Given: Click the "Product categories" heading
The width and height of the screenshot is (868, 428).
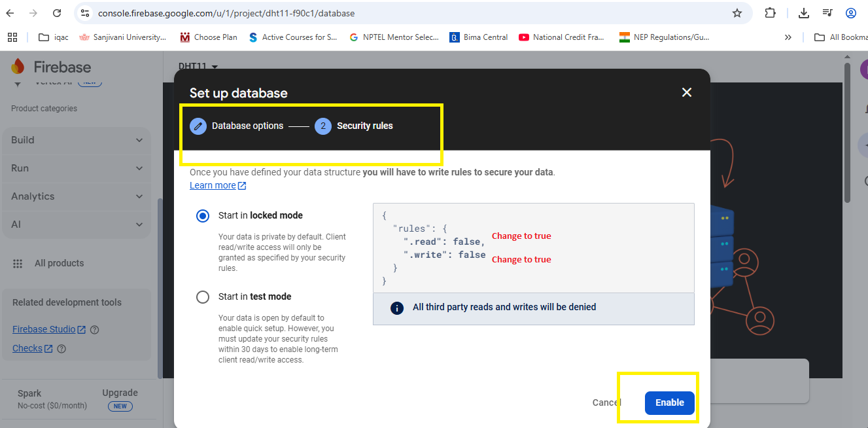Looking at the screenshot, I should [44, 109].
